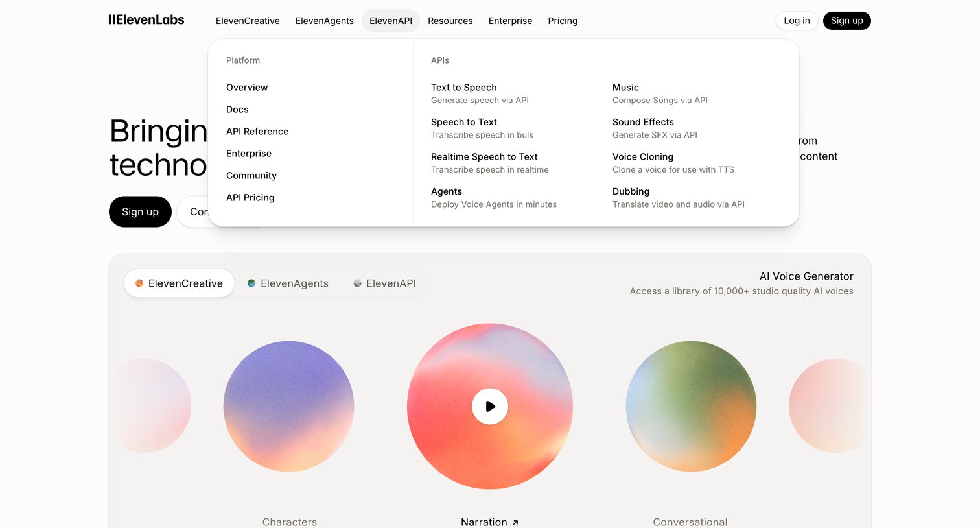Click the ElevenAgents green dot icon
980x528 pixels.
point(251,283)
